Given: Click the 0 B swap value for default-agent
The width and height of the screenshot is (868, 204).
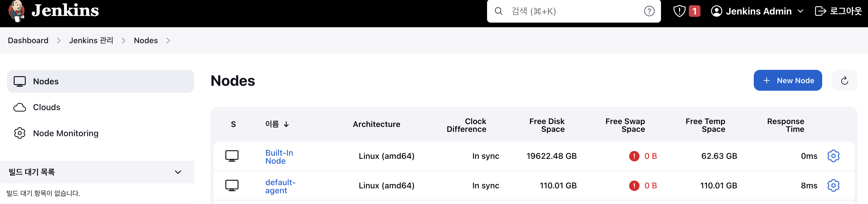Looking at the screenshot, I should click(x=651, y=185).
